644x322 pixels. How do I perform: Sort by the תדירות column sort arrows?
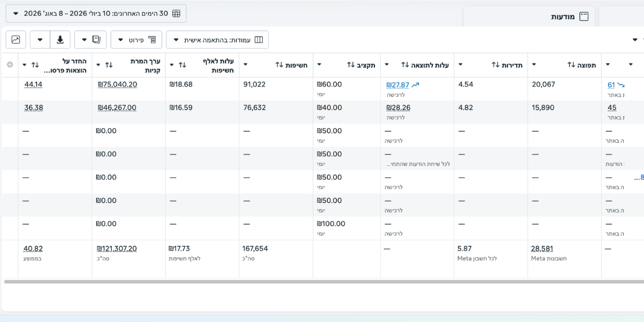[x=496, y=65]
